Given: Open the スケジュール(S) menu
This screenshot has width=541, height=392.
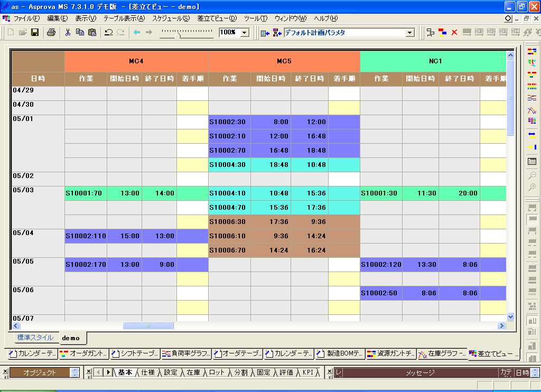Looking at the screenshot, I should click(x=171, y=18).
